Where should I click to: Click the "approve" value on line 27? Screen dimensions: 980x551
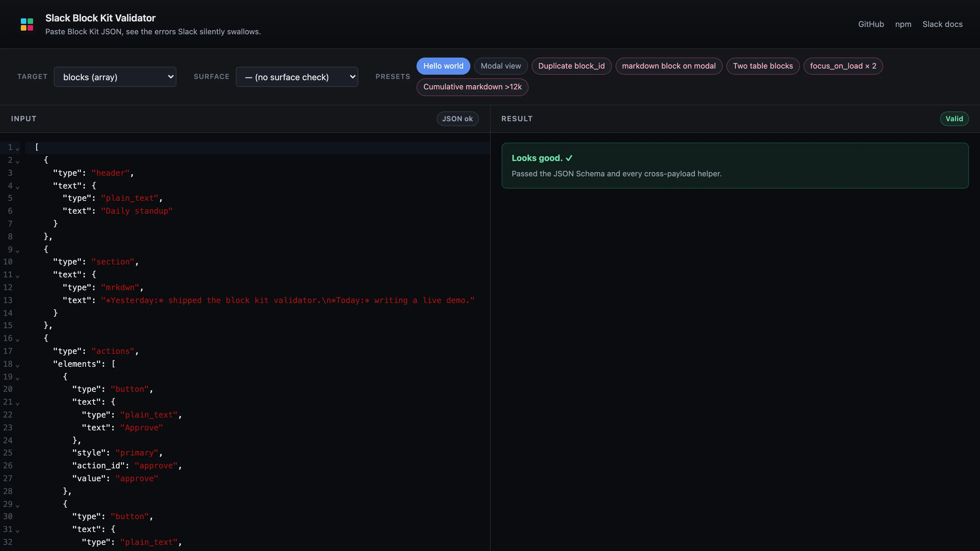pos(137,479)
